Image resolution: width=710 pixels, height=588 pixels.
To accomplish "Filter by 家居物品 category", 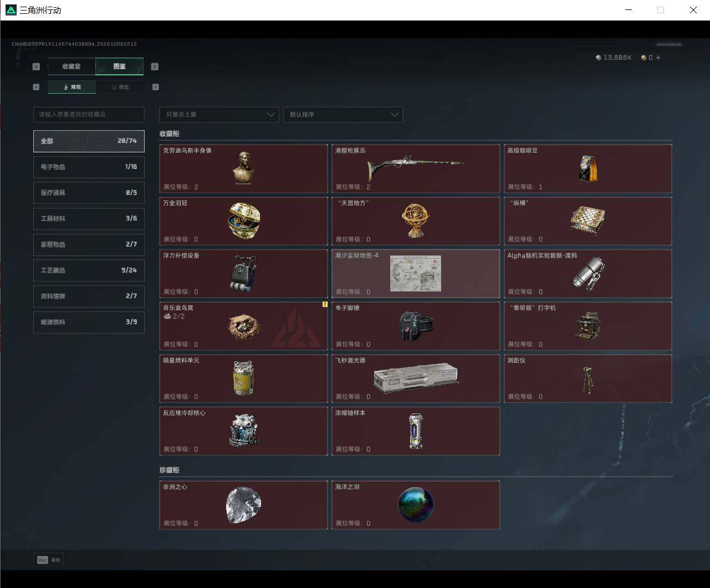I will click(89, 244).
